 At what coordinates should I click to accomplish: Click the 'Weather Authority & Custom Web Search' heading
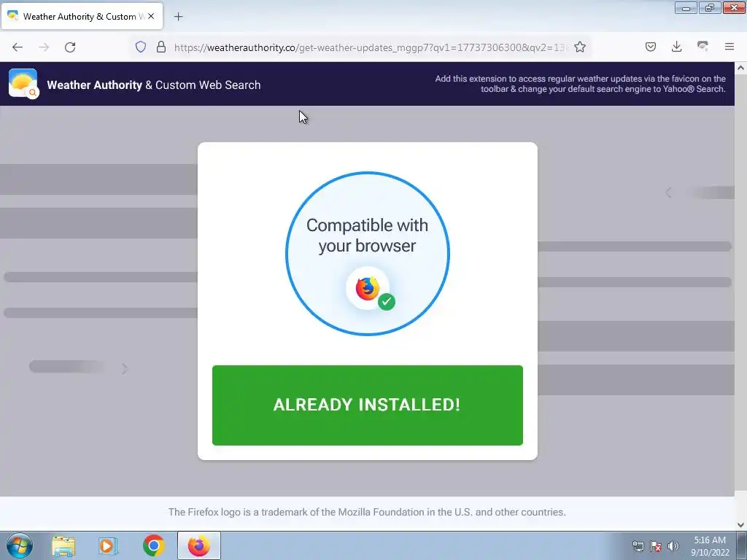coord(153,85)
